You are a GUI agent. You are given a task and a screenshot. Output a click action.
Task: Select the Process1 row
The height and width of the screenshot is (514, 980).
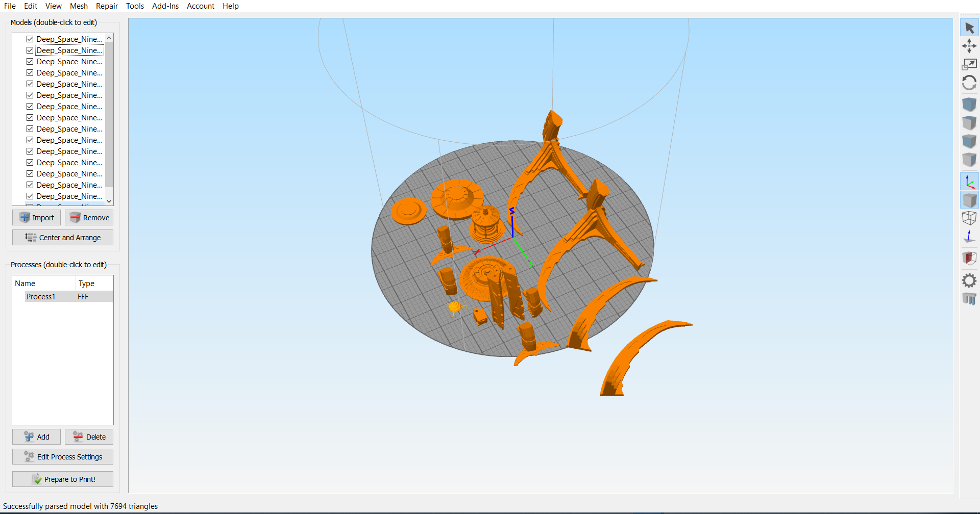pos(69,297)
